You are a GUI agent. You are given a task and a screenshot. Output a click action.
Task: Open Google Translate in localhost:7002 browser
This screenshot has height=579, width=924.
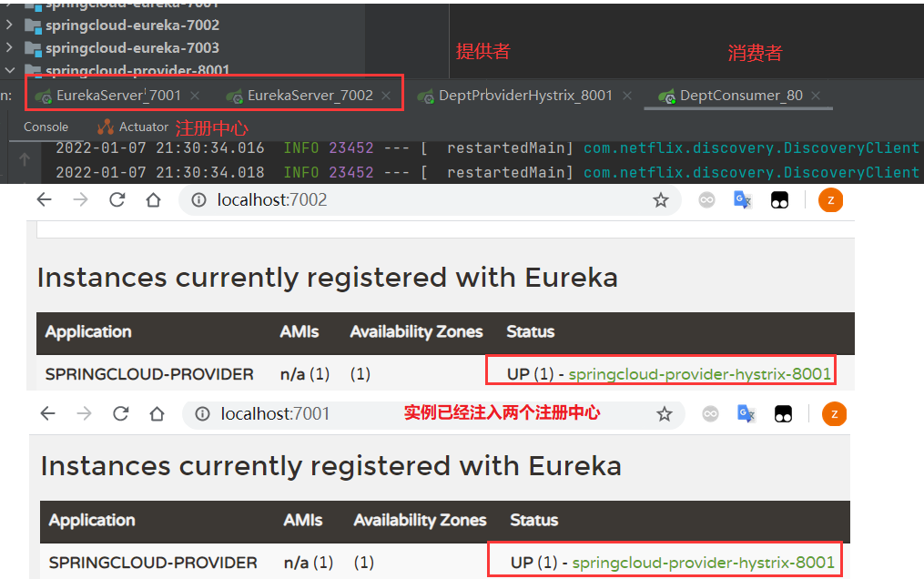[x=743, y=200]
